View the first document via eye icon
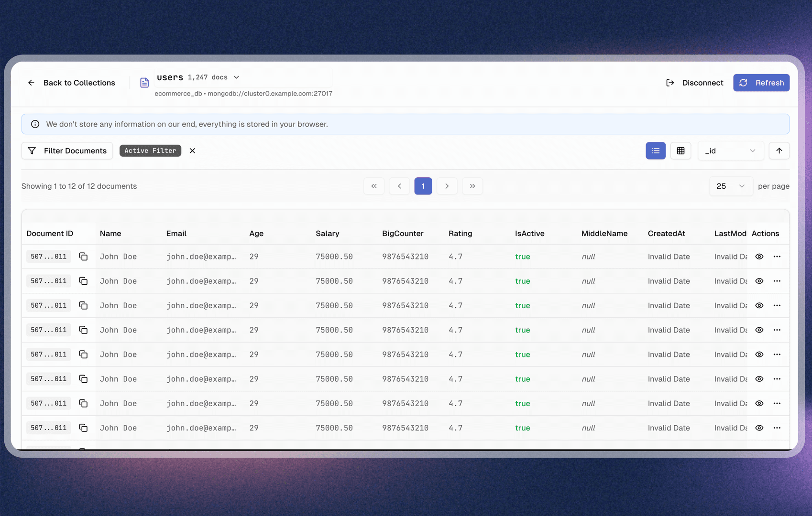The width and height of the screenshot is (812, 516). (759, 257)
